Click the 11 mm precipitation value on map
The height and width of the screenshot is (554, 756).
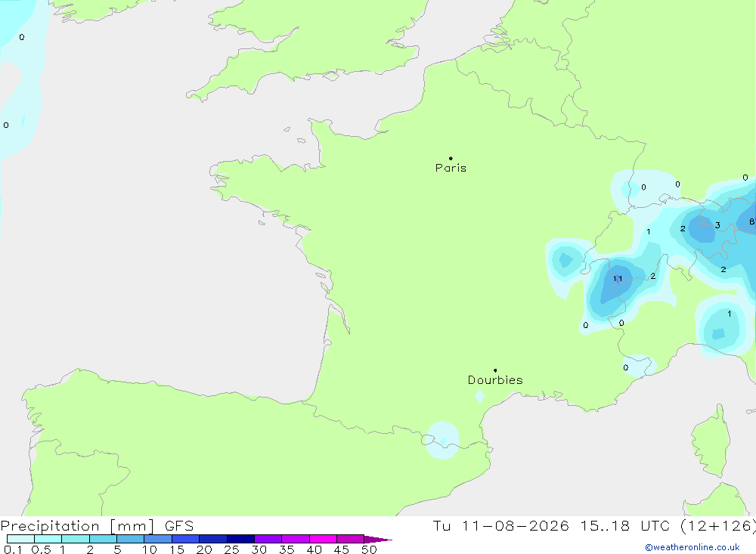pyautogui.click(x=618, y=279)
